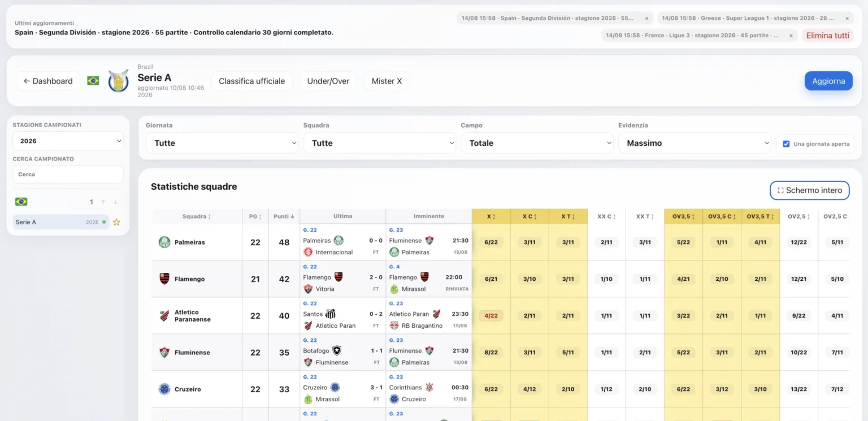Click the 12/22 OV2,5 cell for Palmeiras
The image size is (868, 421).
tap(798, 242)
